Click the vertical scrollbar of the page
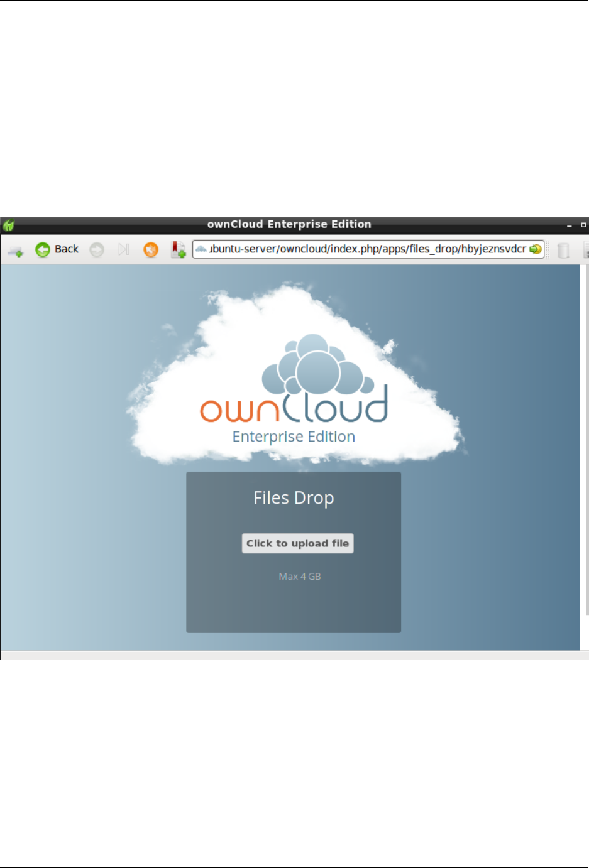Viewport: 589px width, 868px height. (586, 440)
